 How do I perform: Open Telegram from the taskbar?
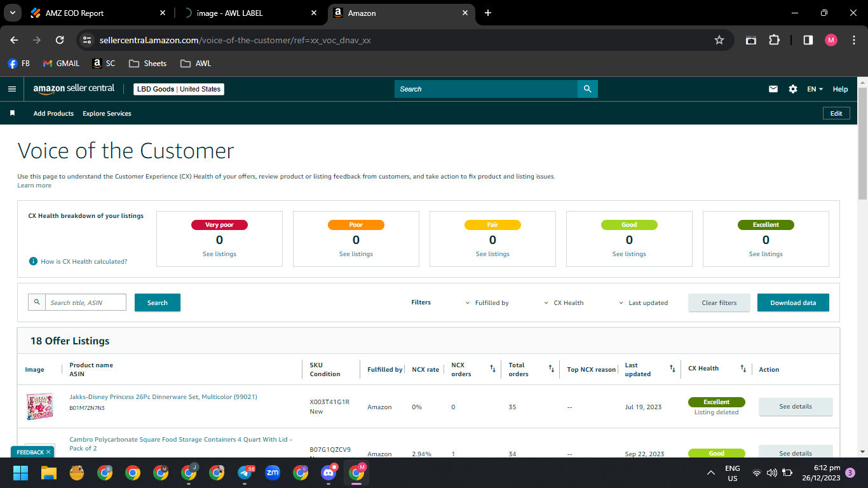click(245, 473)
